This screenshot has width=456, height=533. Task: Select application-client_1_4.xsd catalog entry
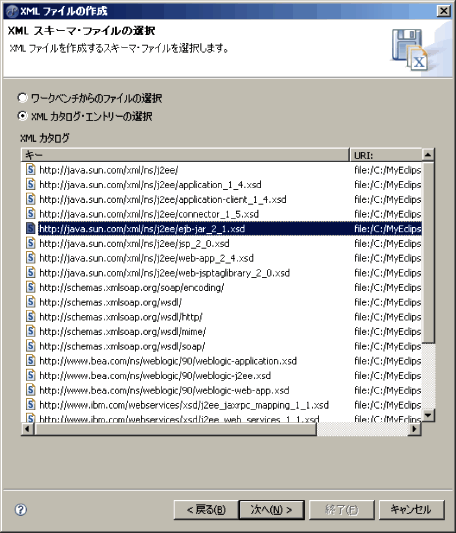163,199
